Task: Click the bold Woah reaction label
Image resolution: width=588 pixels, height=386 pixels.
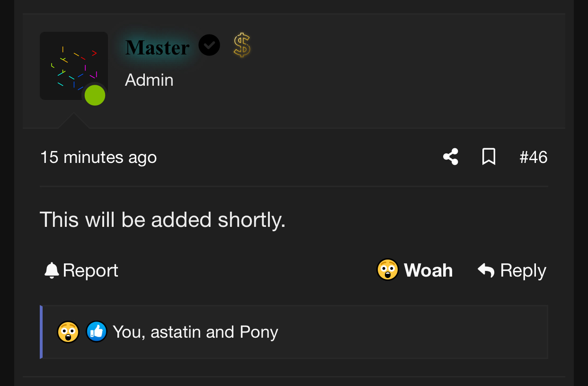Action: (x=428, y=270)
